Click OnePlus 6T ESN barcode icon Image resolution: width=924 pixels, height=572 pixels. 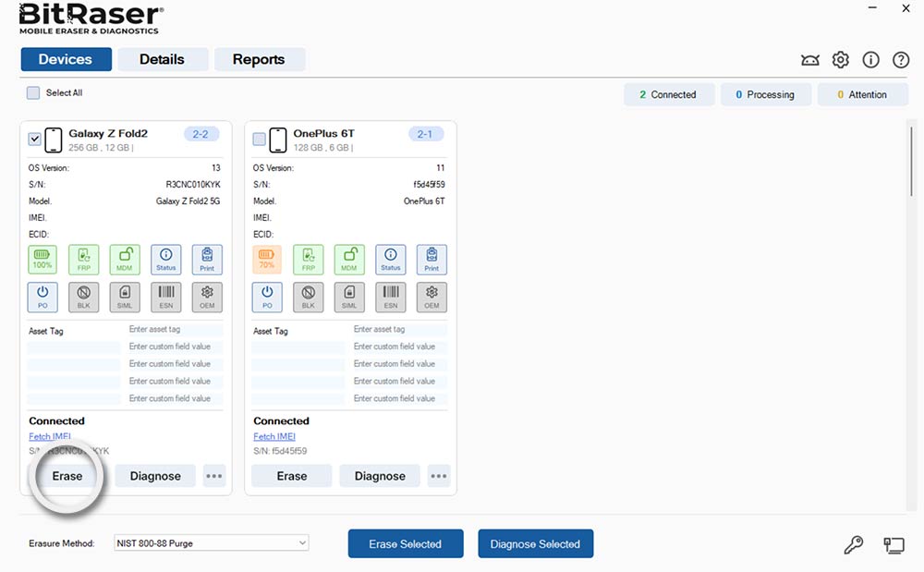pyautogui.click(x=390, y=297)
